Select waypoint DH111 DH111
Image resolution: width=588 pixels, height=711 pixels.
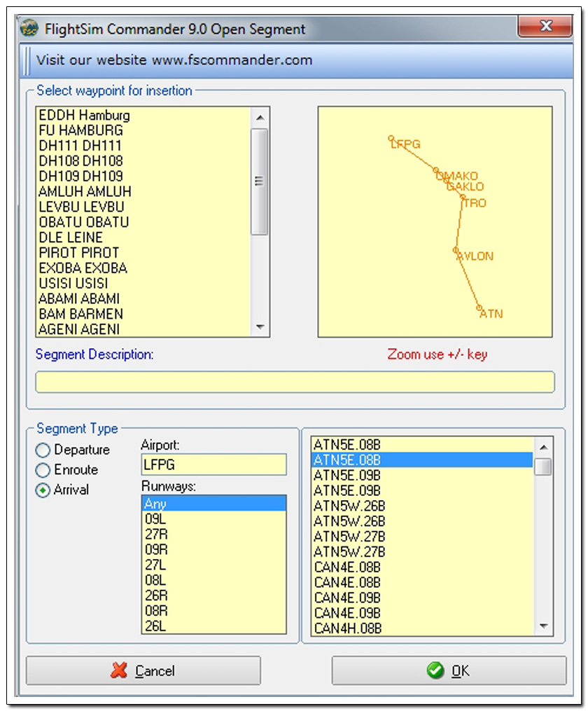point(143,146)
